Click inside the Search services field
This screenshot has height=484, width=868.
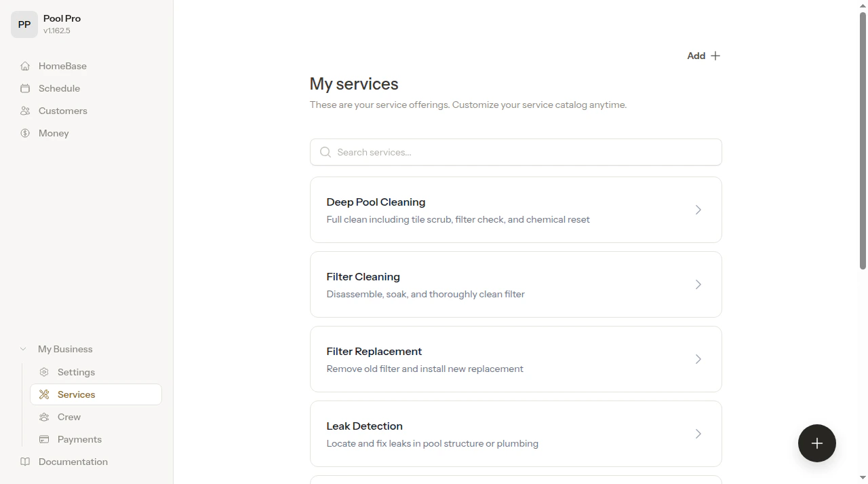[x=515, y=152]
